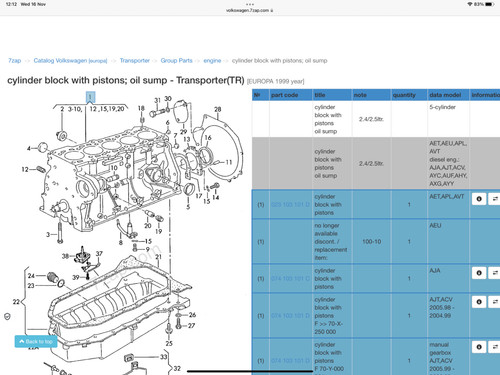Select callout 38 on the diagram
Image resolution: width=500 pixels, height=375 pixels.
point(65,256)
